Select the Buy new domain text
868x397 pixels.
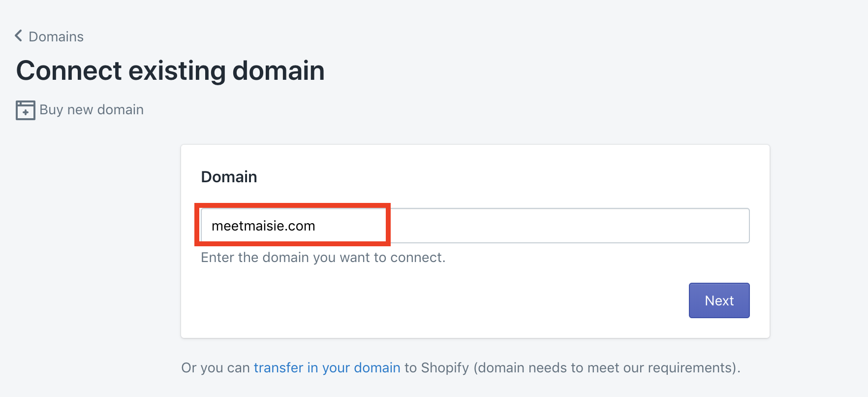[x=92, y=109]
